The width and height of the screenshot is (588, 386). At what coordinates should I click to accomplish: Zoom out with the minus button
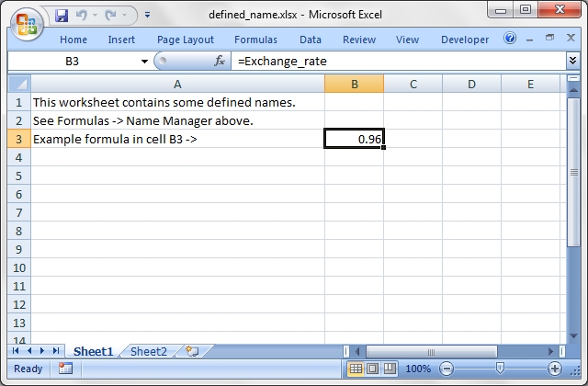pyautogui.click(x=447, y=369)
